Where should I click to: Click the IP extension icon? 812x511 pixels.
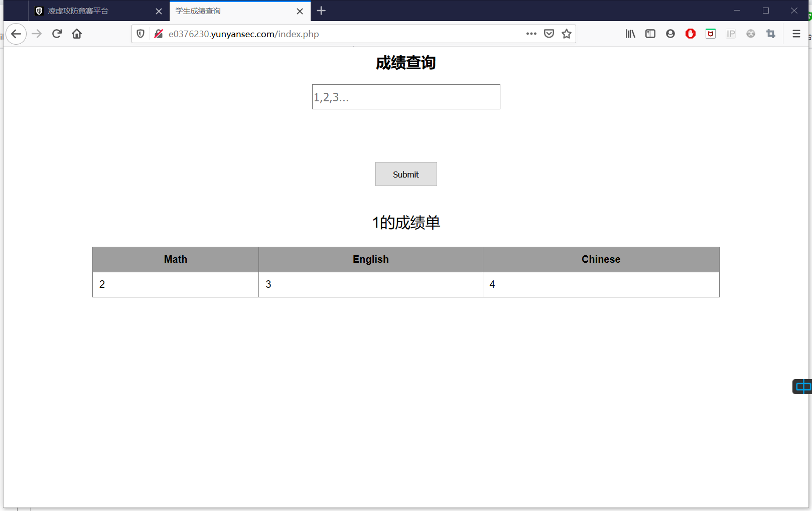pos(731,34)
